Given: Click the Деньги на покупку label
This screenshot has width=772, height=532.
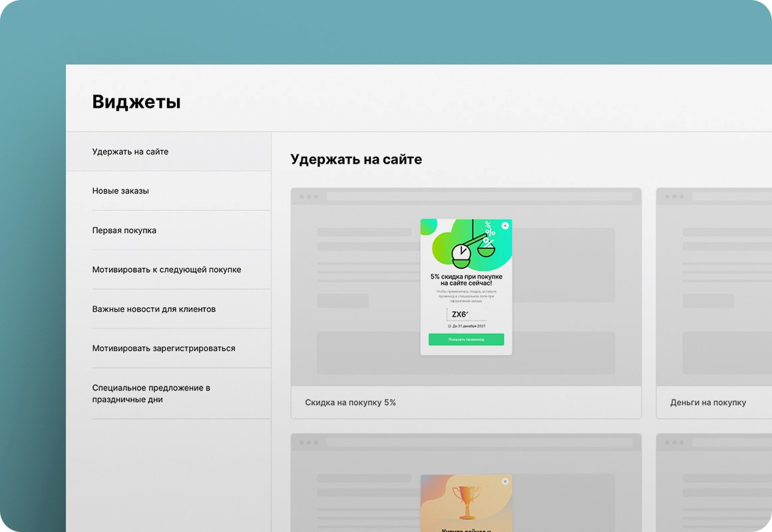Looking at the screenshot, I should tap(708, 402).
